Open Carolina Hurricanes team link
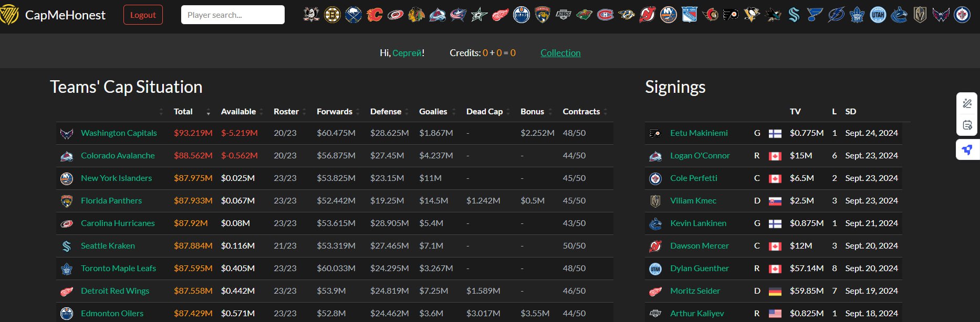Viewport: 980px width, 322px height. pos(118,223)
